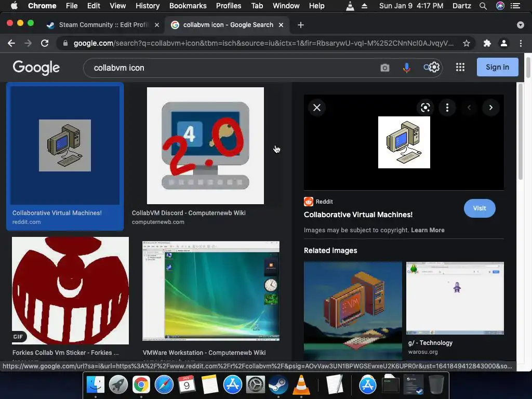Open the Trash in the Dock
532x399 pixels.
pyautogui.click(x=436, y=384)
